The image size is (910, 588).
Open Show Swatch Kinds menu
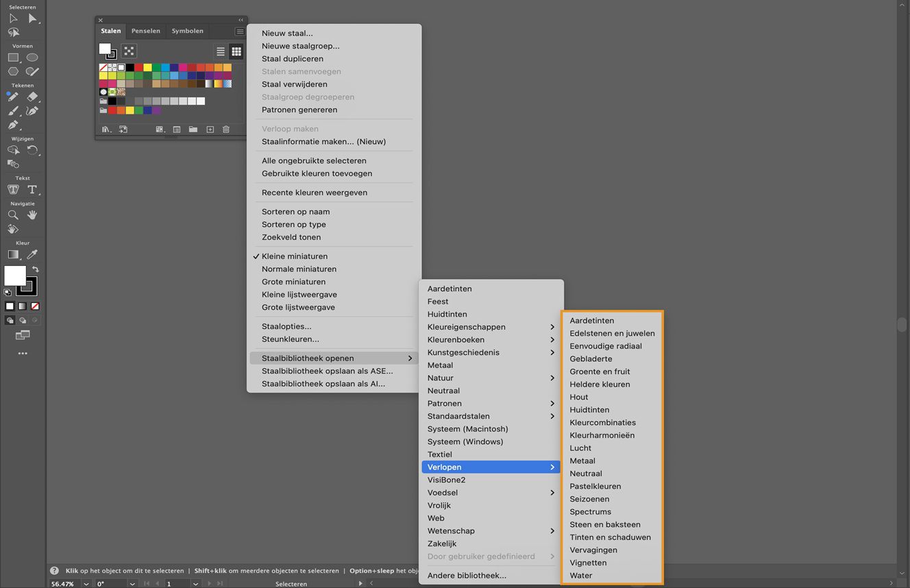coord(160,130)
